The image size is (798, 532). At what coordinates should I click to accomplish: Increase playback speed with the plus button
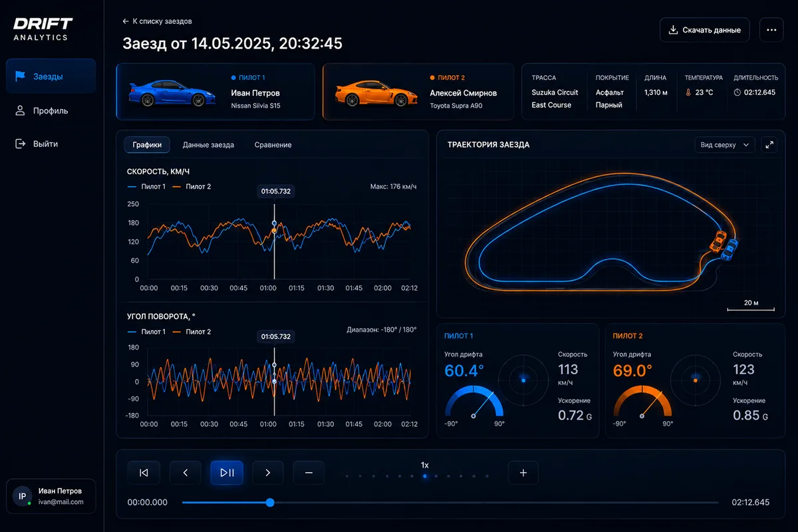click(523, 473)
